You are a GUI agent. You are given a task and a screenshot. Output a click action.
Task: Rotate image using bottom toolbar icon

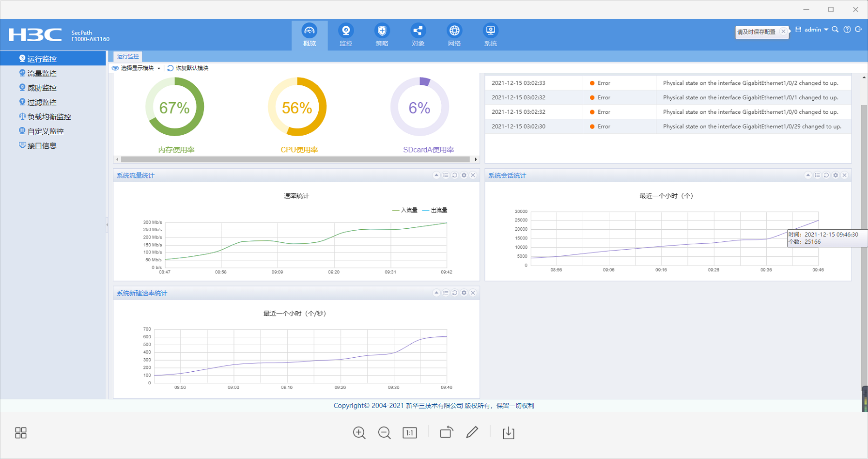tap(446, 432)
